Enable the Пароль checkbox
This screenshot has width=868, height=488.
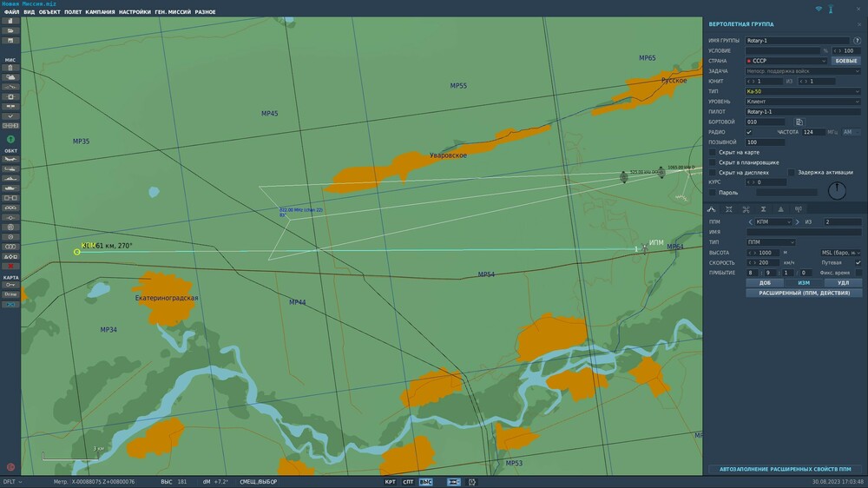point(713,193)
